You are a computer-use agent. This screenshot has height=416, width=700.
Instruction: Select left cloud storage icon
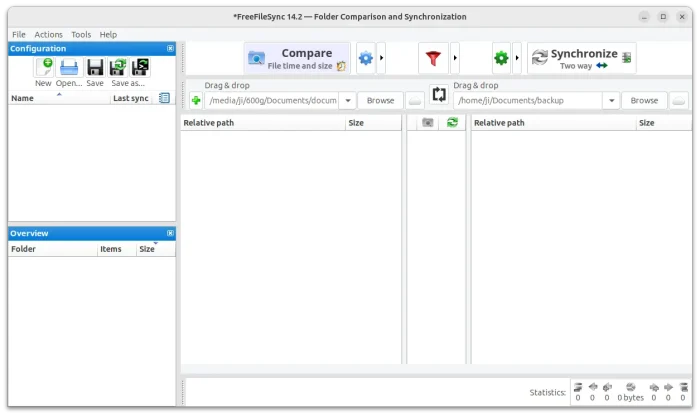point(415,100)
